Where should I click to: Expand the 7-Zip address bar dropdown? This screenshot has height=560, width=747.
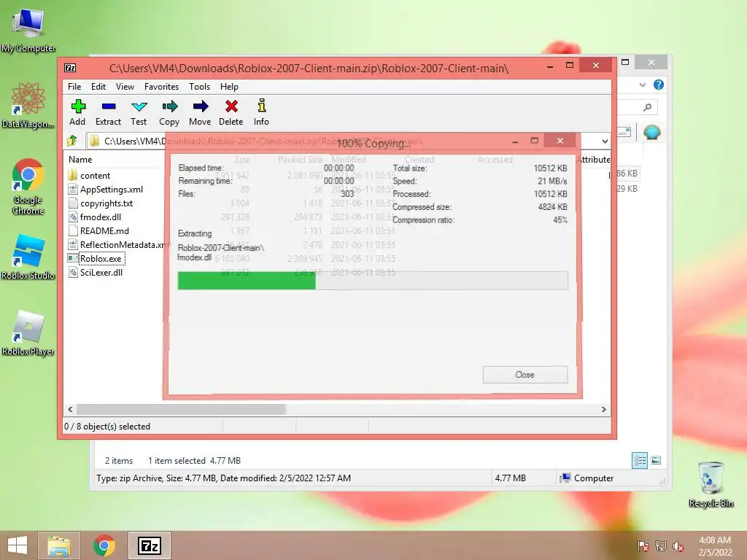point(605,141)
